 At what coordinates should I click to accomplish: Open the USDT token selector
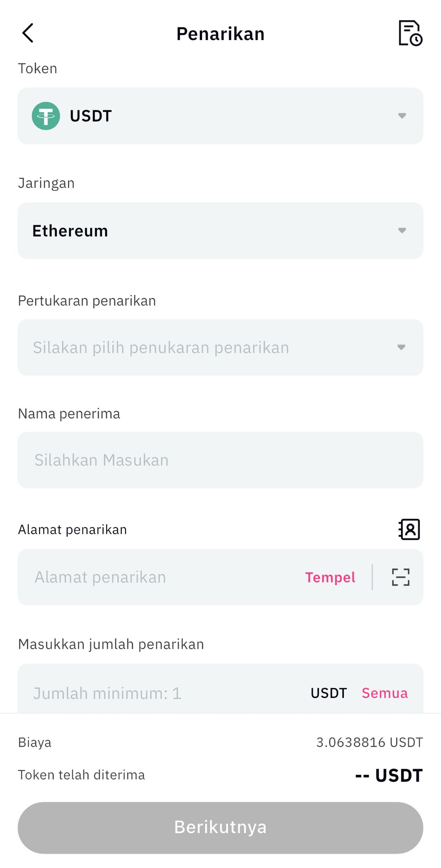[x=220, y=116]
